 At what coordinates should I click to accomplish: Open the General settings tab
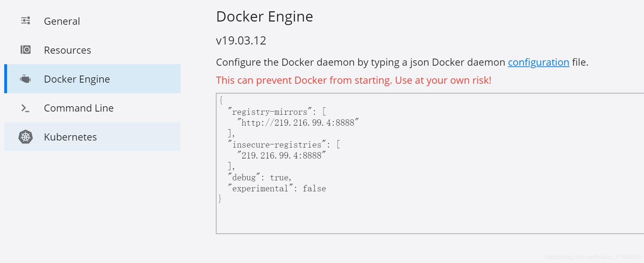point(92,21)
